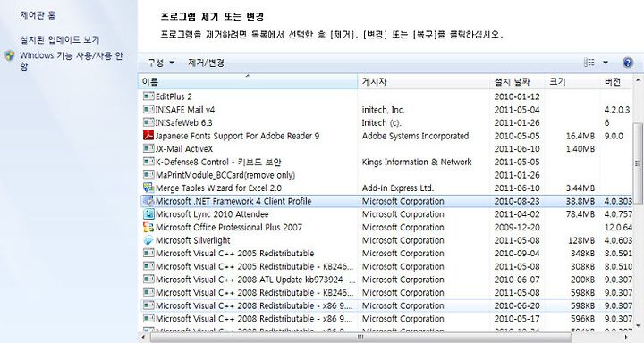Click the .NET Framework 4 Client Profile icon

click(x=148, y=201)
